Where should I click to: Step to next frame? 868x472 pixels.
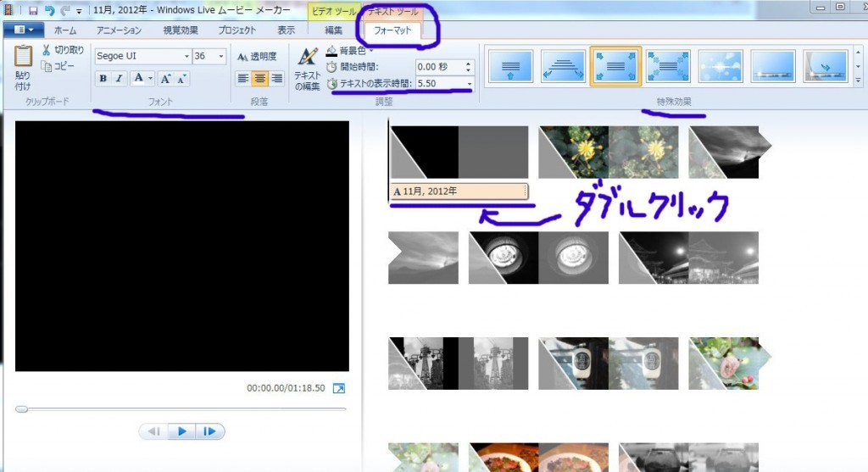click(210, 431)
